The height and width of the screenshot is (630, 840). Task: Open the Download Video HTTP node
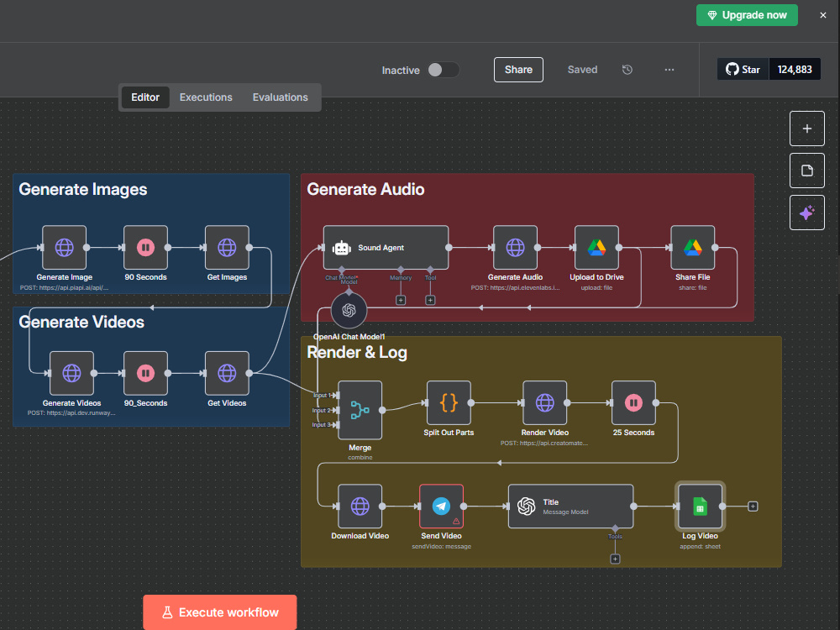(x=360, y=507)
